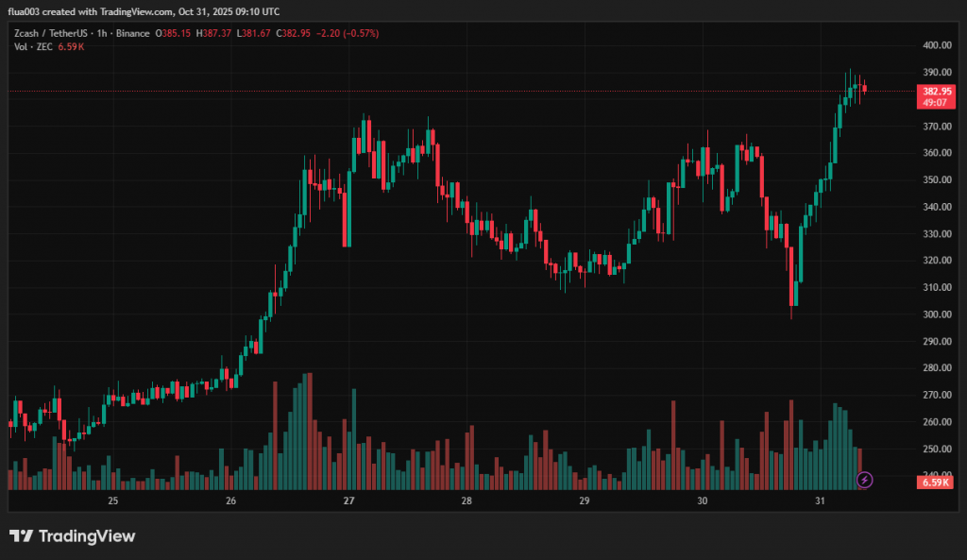This screenshot has width=967, height=560.
Task: Click the red 6.59K volume axis tag
Action: click(x=938, y=483)
